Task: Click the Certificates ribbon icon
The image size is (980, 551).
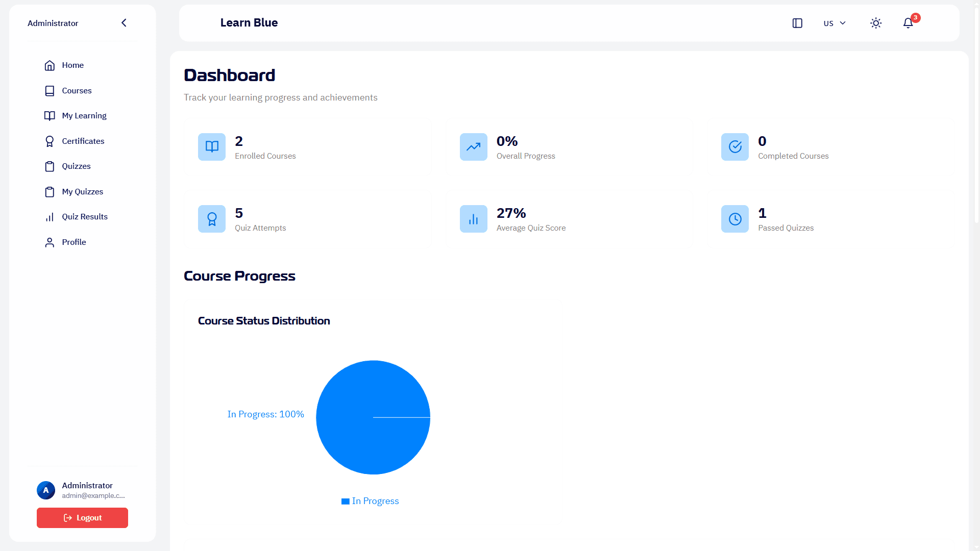Action: tap(50, 141)
